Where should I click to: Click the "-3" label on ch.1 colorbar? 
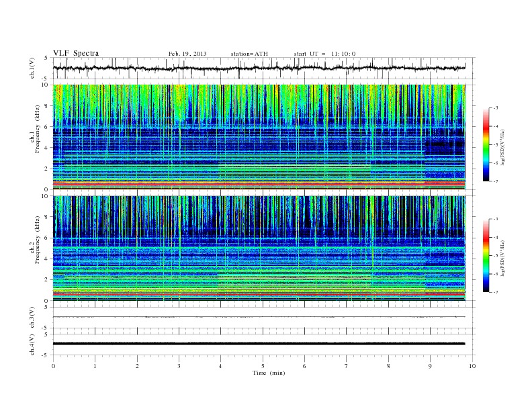(495, 108)
